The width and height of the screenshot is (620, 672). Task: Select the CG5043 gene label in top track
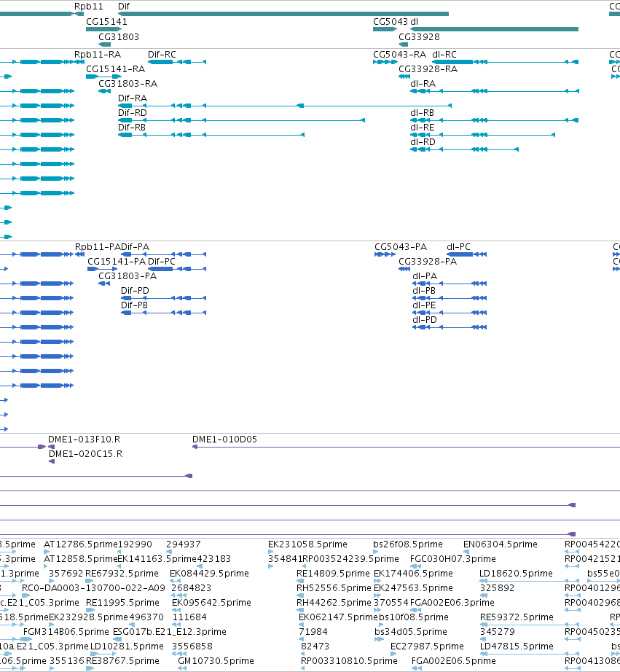pyautogui.click(x=391, y=22)
